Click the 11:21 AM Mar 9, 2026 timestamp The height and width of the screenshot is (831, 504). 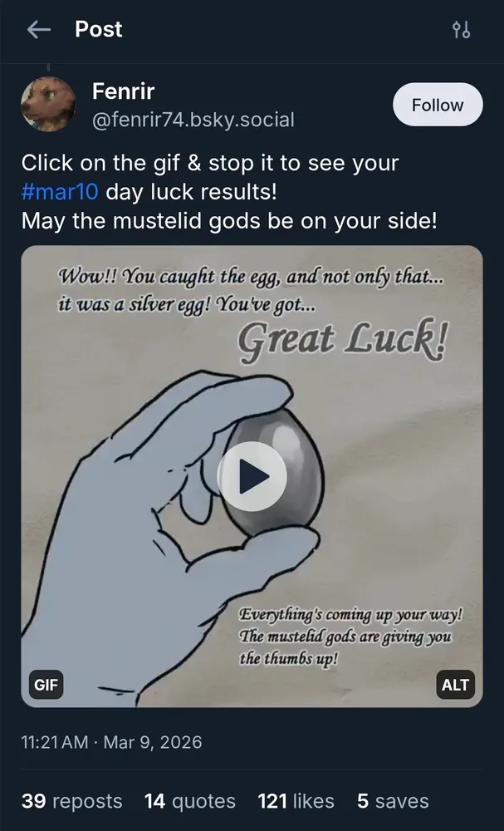pyautogui.click(x=112, y=741)
